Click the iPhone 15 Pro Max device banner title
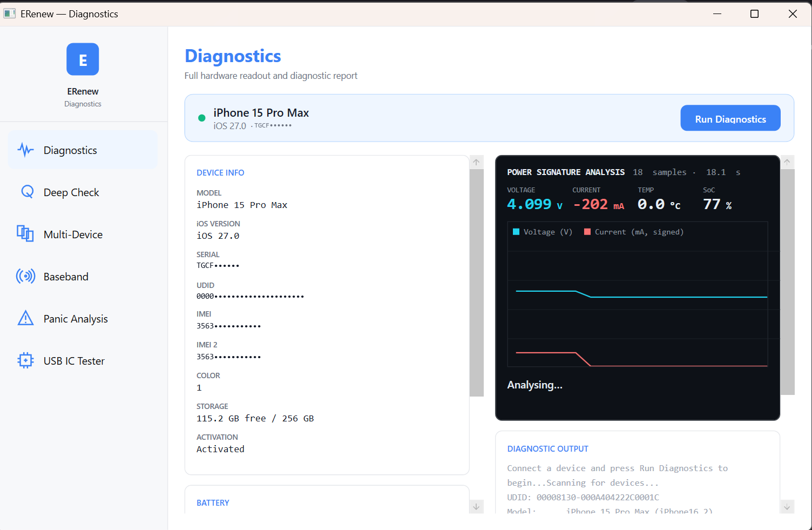812x530 pixels. pos(261,113)
